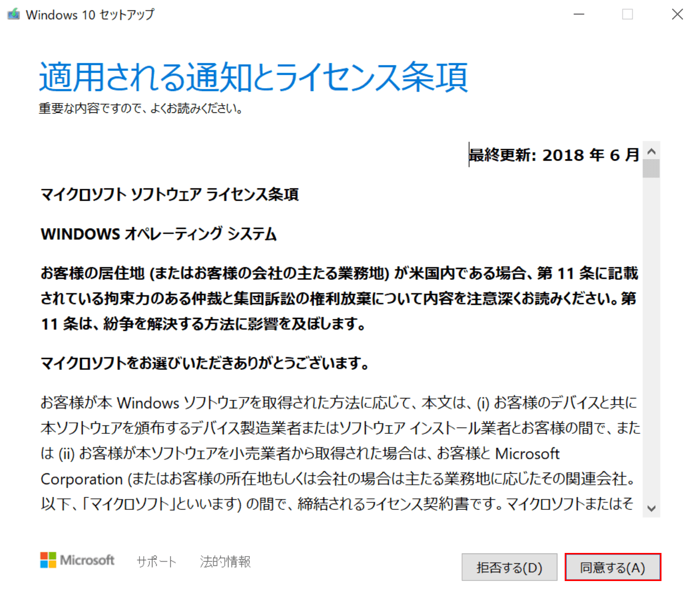The height and width of the screenshot is (606, 700).
Task: Click the bold paragraph mentioning 第 11 条
Action: click(338, 299)
